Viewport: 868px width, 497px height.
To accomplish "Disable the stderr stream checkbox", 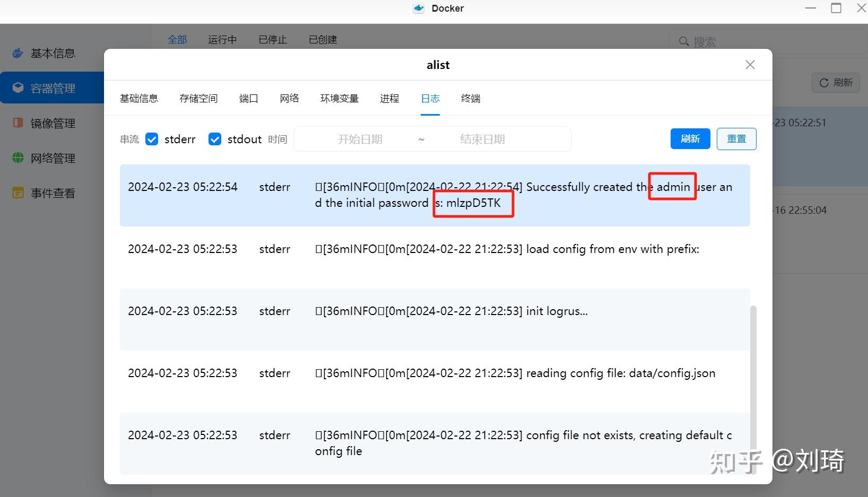I will [x=152, y=139].
